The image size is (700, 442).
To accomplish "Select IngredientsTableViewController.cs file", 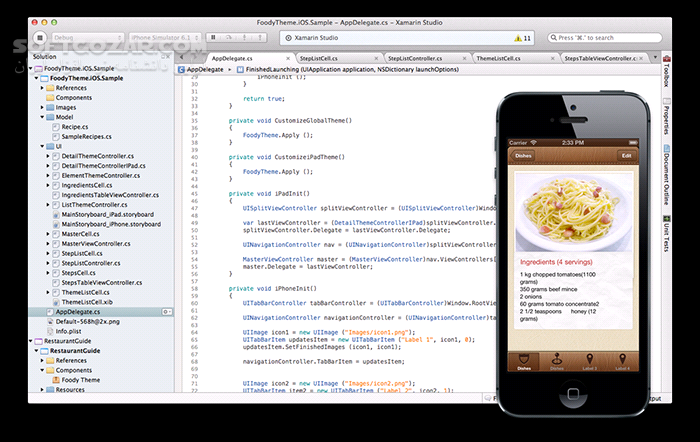I will tap(110, 195).
